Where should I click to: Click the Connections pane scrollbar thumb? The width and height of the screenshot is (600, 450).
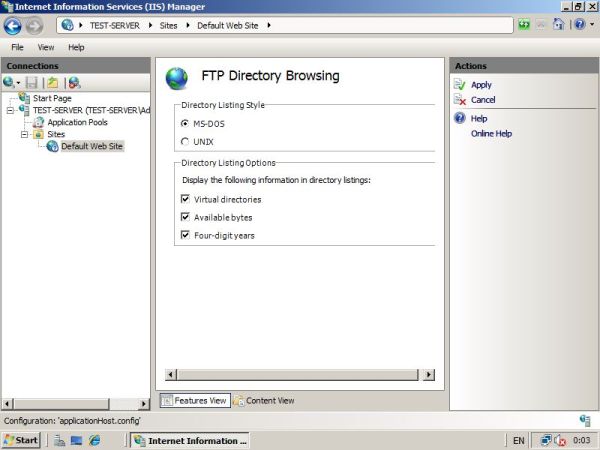coord(61,404)
